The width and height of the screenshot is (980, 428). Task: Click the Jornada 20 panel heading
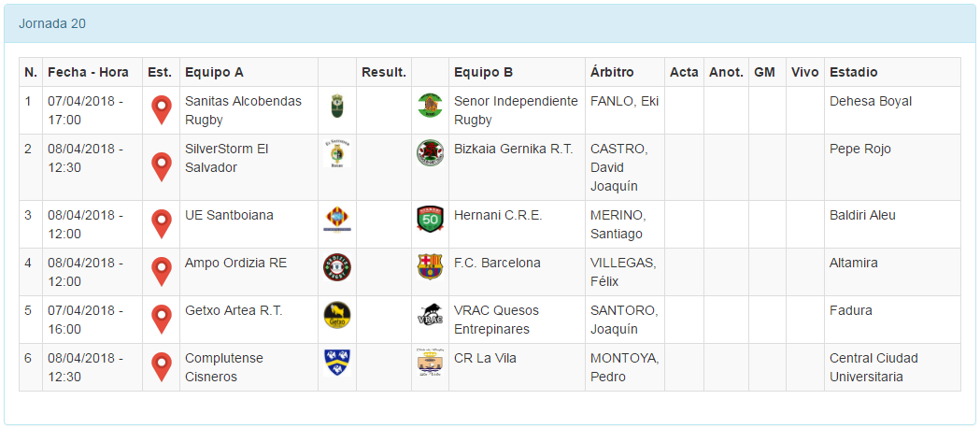click(52, 23)
